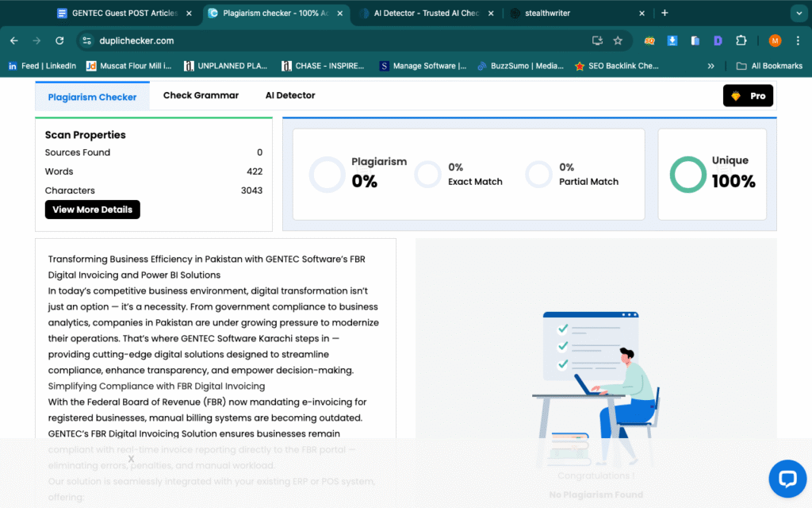812x508 pixels.
Task: Click the browser back arrow
Action: pos(13,40)
